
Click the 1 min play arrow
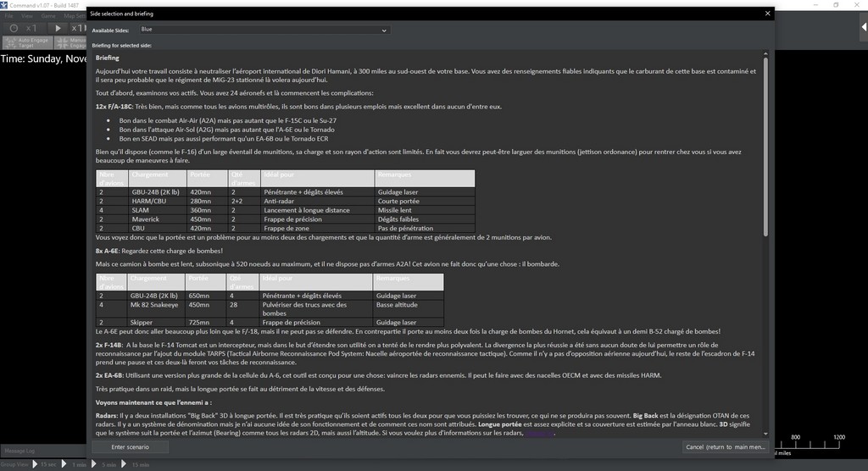tap(64, 464)
